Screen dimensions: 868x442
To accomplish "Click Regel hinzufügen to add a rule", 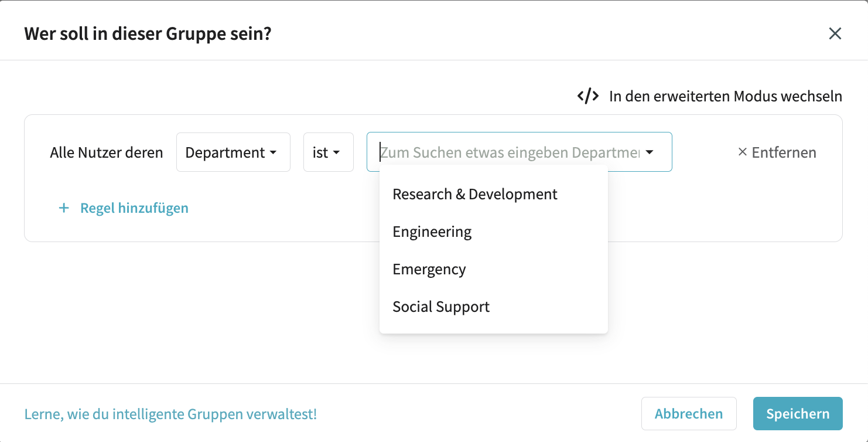I will click(134, 208).
